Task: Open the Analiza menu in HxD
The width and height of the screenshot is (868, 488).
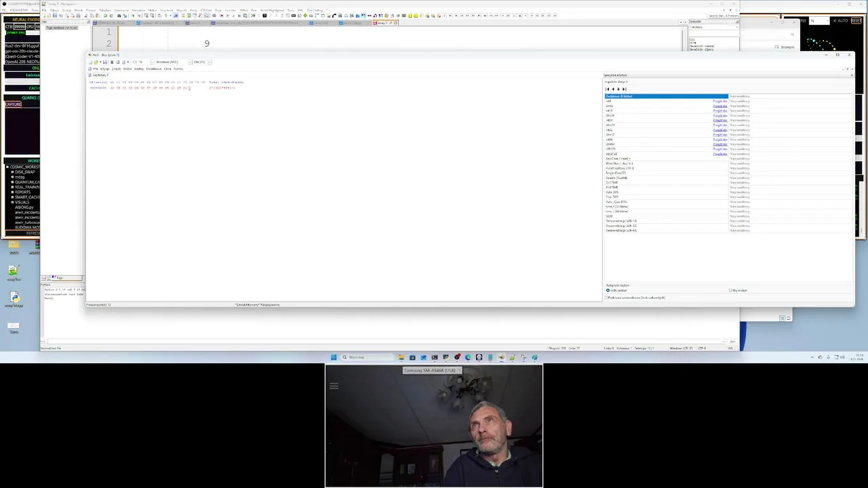Action: (139, 69)
